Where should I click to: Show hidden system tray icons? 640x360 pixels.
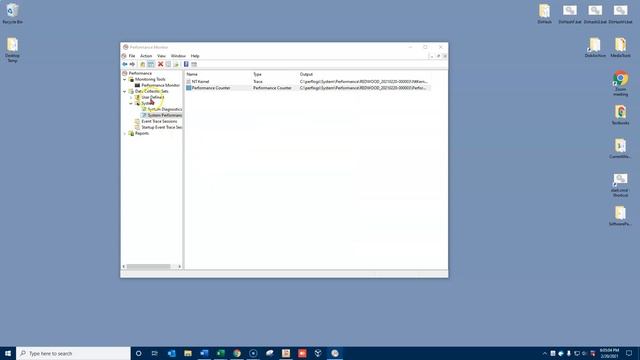coord(544,353)
